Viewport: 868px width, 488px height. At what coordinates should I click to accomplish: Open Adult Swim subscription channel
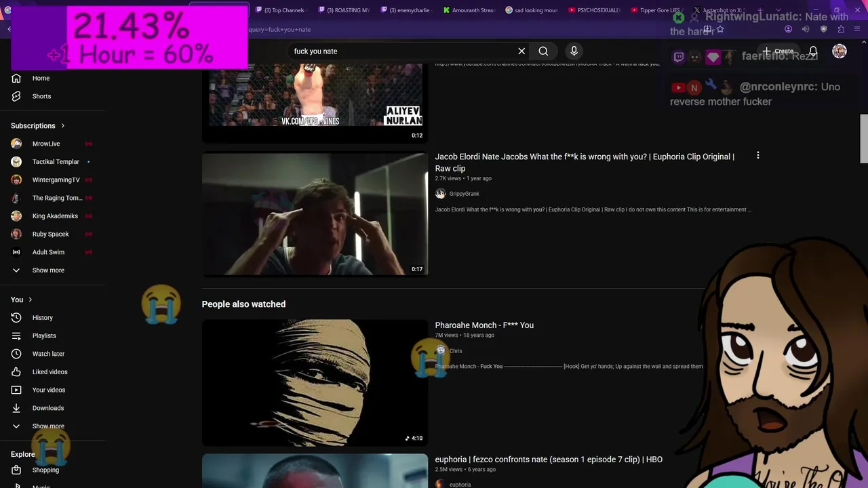point(48,252)
